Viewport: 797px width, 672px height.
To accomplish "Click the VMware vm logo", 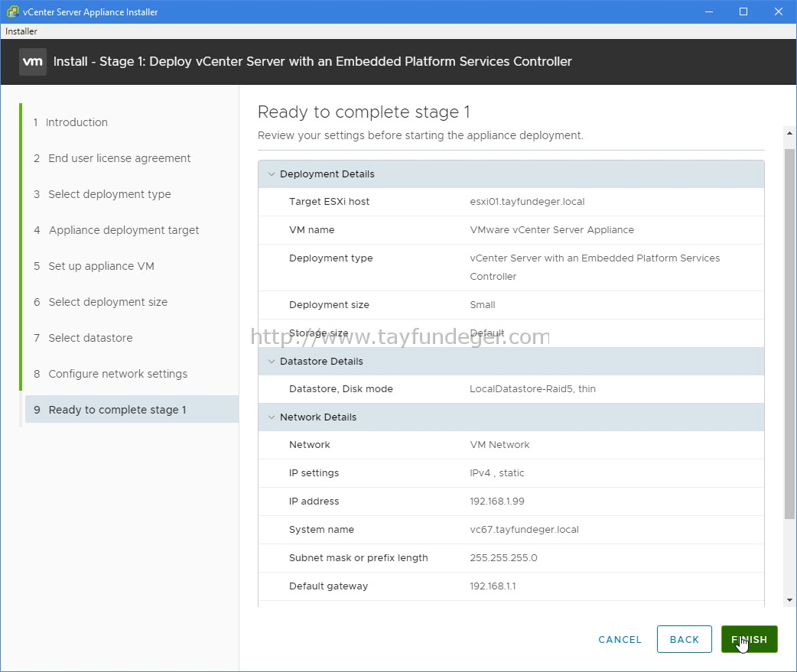I will 33,62.
